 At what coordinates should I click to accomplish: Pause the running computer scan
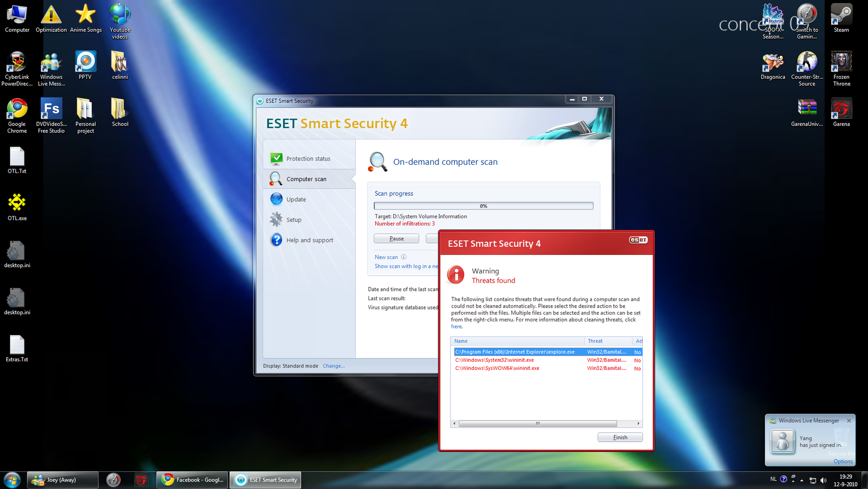coord(397,238)
